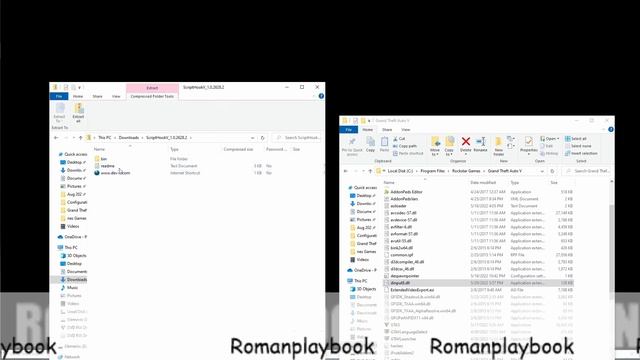Click Program Files in GTA V breadcrumb
The image size is (640, 360).
click(433, 171)
